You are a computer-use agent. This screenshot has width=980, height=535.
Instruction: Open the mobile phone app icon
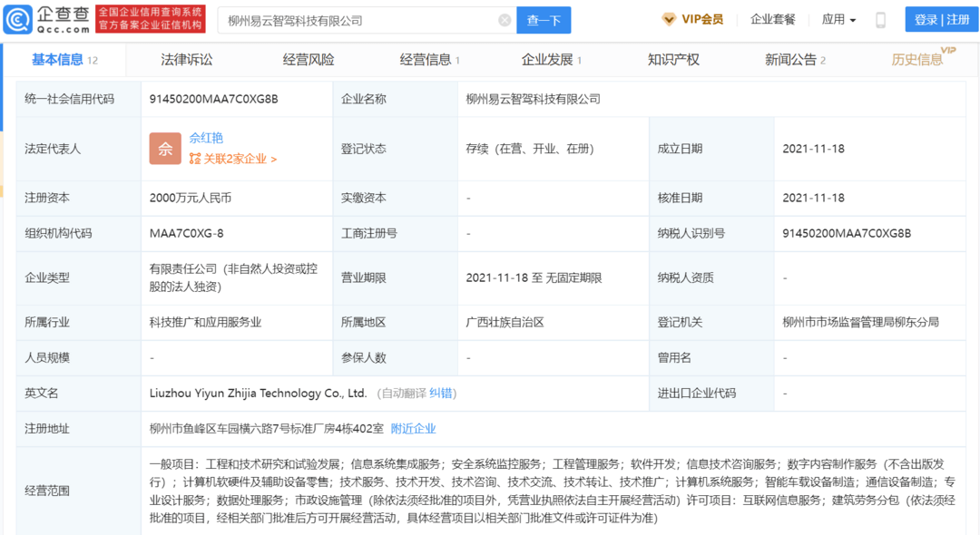pos(880,20)
